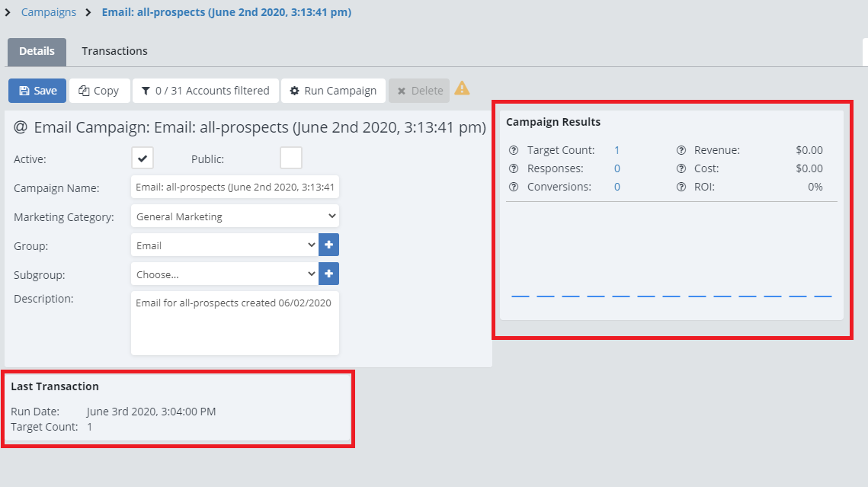Click the plus icon beside Subgroup

click(328, 274)
